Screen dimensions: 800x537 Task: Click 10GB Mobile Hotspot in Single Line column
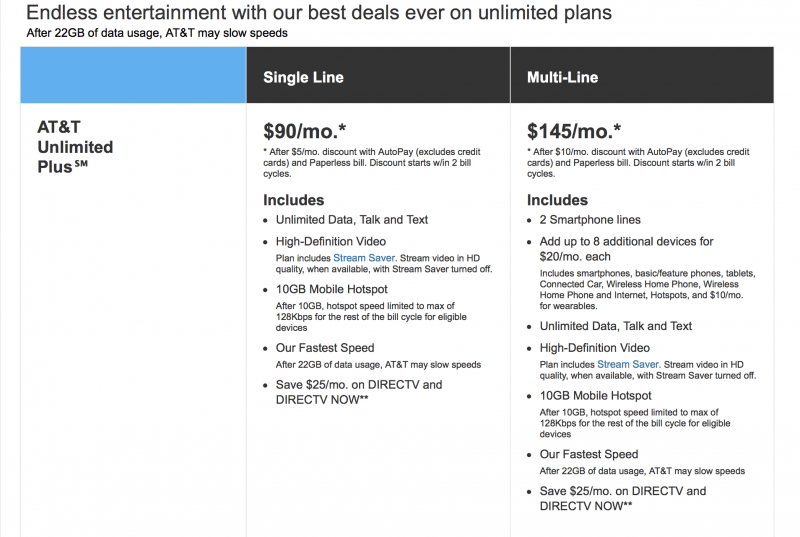coord(332,289)
